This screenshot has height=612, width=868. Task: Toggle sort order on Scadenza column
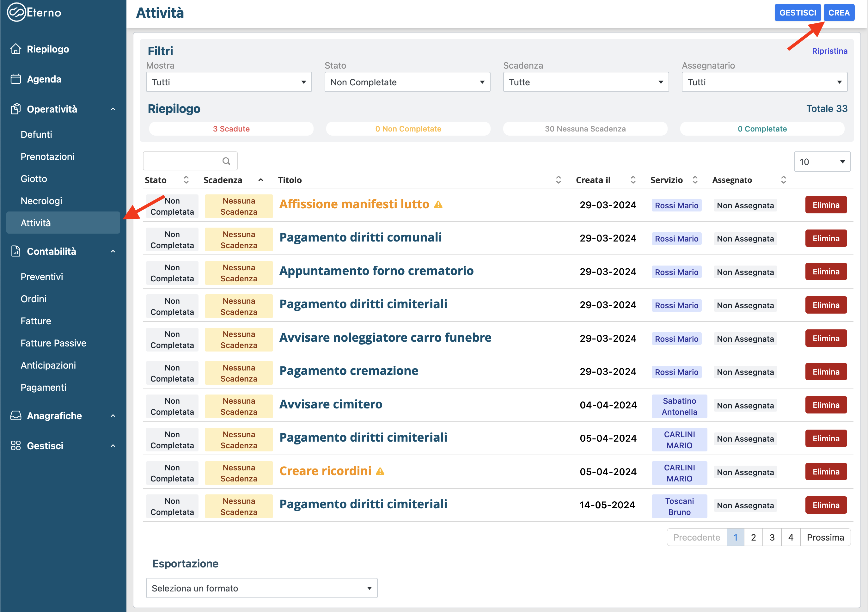pyautogui.click(x=260, y=180)
